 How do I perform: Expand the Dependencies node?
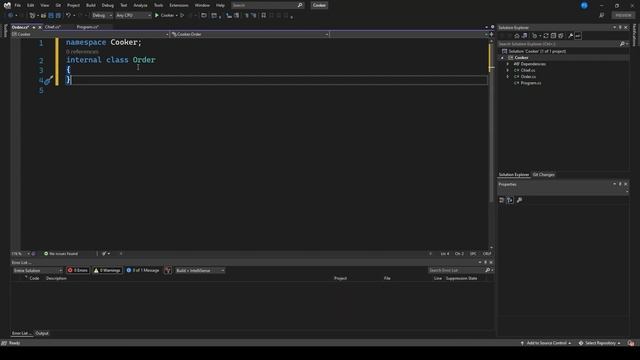click(x=508, y=64)
